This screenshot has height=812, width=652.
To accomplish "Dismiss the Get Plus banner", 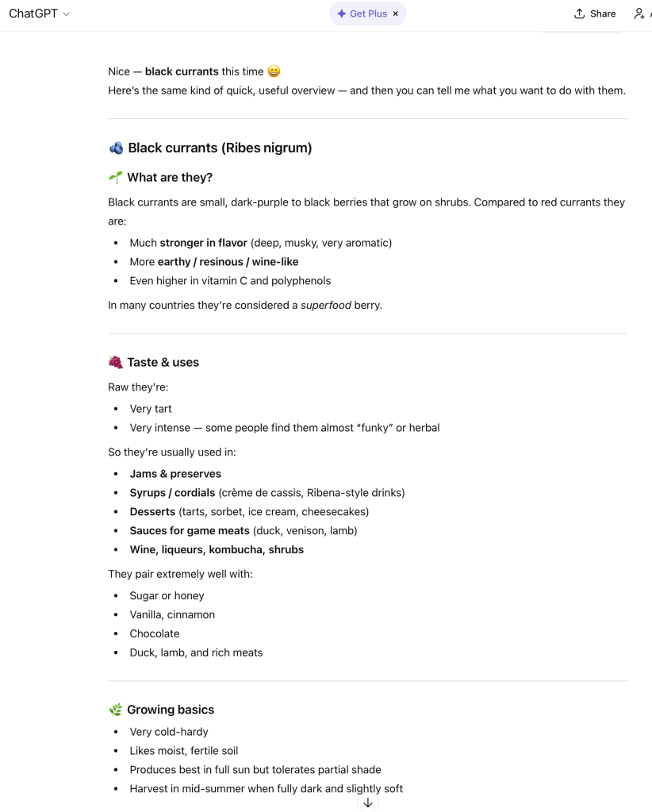I will (x=396, y=13).
